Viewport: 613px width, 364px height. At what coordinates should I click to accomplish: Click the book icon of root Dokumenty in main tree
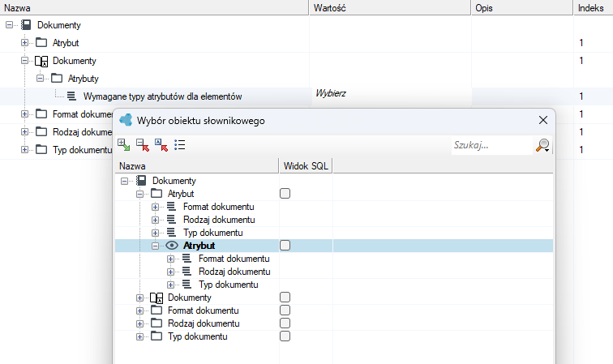click(26, 25)
